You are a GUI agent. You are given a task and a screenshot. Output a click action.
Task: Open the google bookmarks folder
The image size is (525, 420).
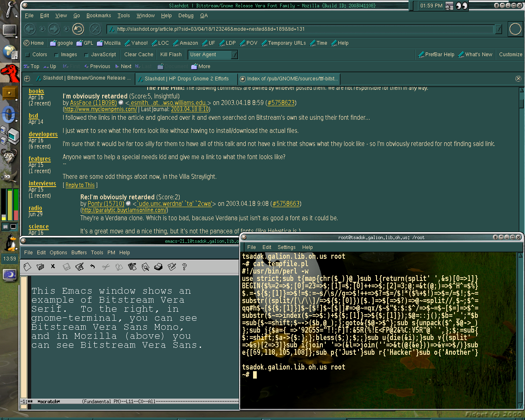62,43
